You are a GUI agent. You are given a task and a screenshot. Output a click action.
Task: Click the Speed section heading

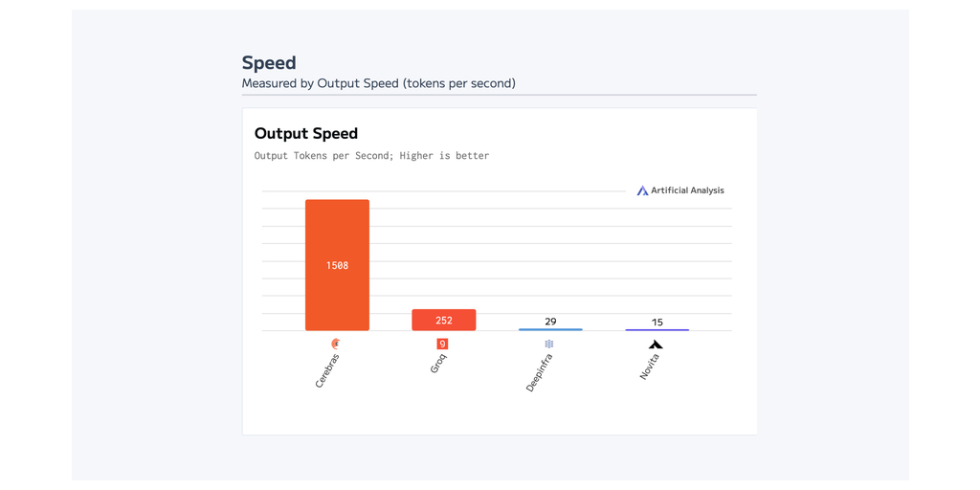tap(269, 63)
